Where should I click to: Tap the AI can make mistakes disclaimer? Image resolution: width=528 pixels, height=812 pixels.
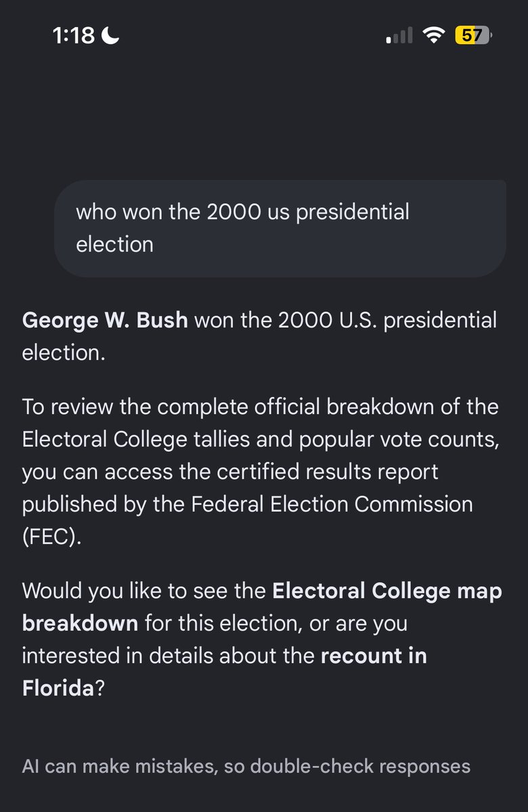(x=246, y=766)
